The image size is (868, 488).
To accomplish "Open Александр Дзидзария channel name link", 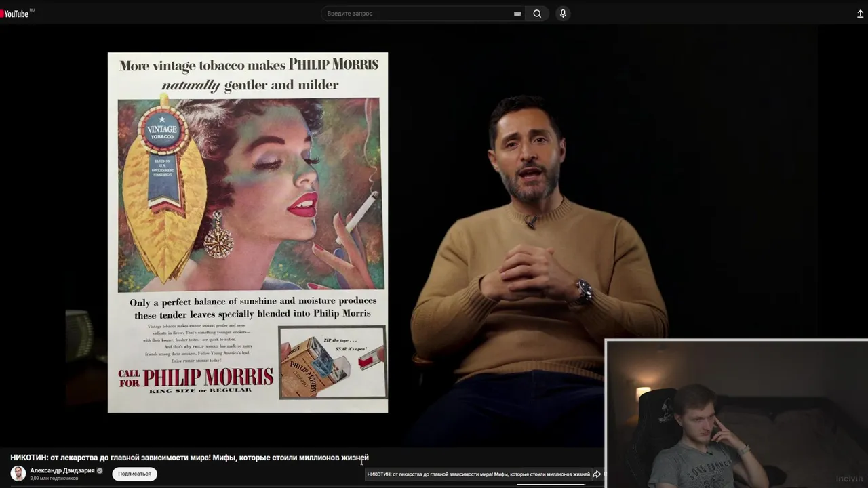I will click(x=62, y=470).
